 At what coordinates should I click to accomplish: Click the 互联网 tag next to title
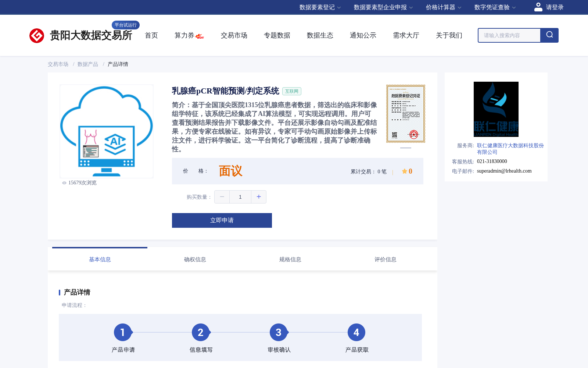click(x=292, y=91)
